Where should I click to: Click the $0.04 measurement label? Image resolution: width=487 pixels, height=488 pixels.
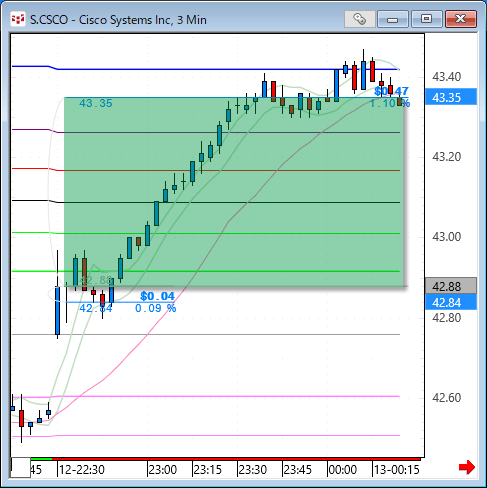click(x=157, y=296)
